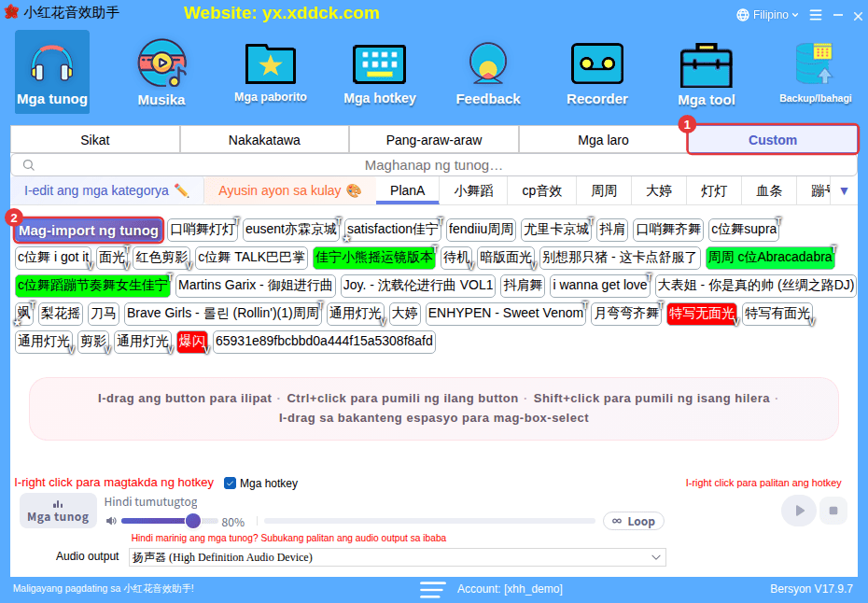This screenshot has height=603, width=868.
Task: Click the search magnifier icon
Action: click(29, 165)
